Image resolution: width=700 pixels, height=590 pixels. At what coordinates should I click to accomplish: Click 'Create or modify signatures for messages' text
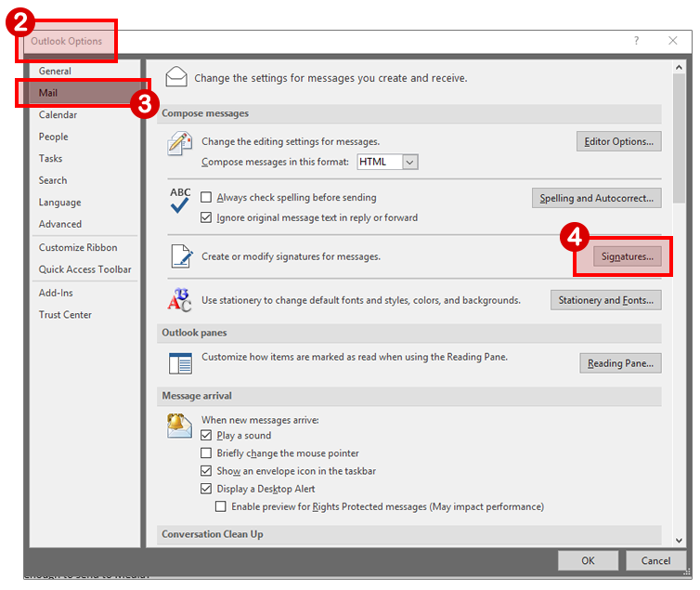point(292,256)
